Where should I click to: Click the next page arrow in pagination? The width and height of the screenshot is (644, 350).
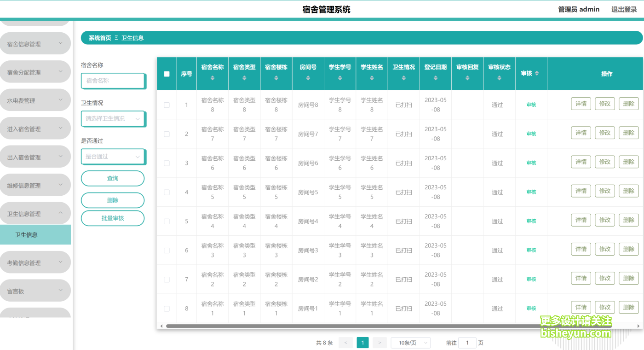coord(379,343)
